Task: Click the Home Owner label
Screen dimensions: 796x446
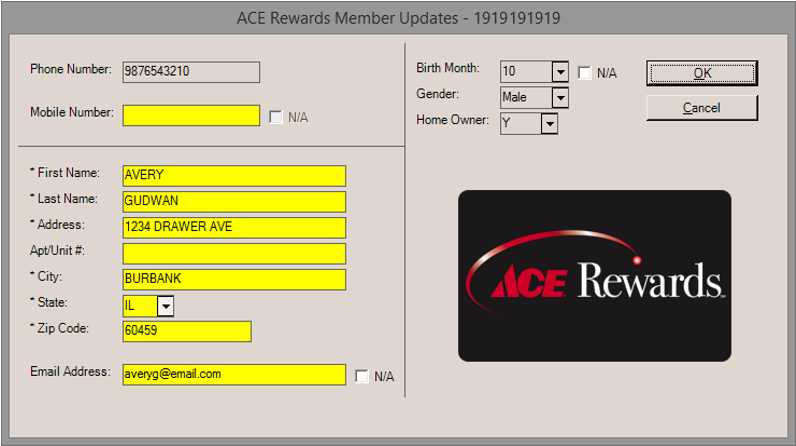Action: tap(452, 120)
